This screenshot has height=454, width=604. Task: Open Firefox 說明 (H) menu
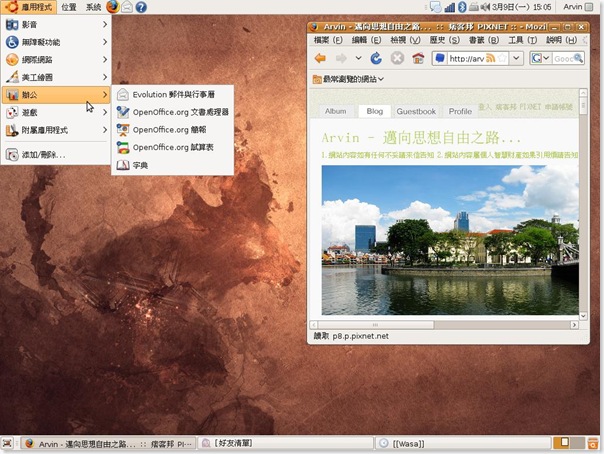pos(561,40)
